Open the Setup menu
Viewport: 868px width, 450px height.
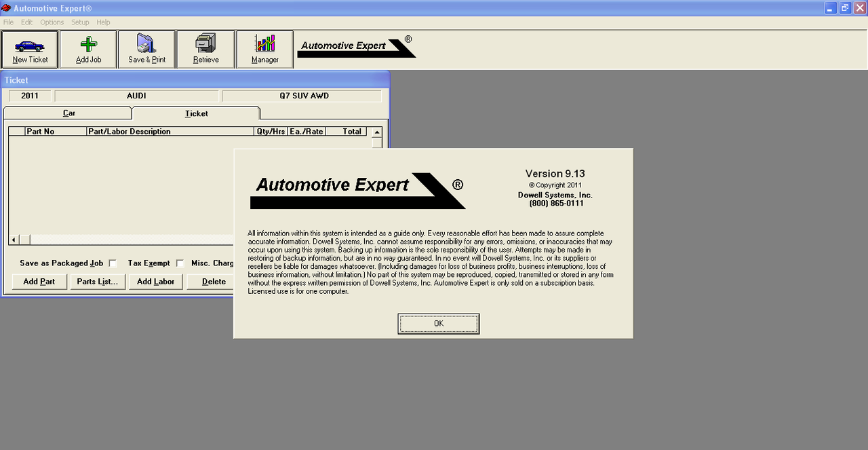80,22
